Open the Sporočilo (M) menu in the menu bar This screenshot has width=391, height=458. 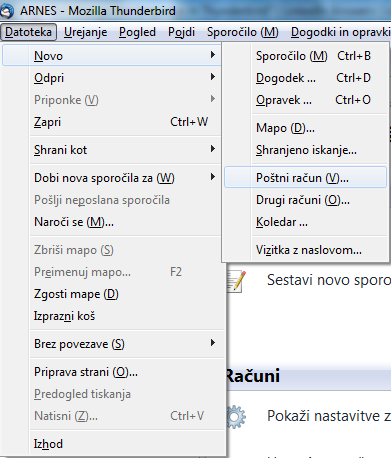pos(242,32)
